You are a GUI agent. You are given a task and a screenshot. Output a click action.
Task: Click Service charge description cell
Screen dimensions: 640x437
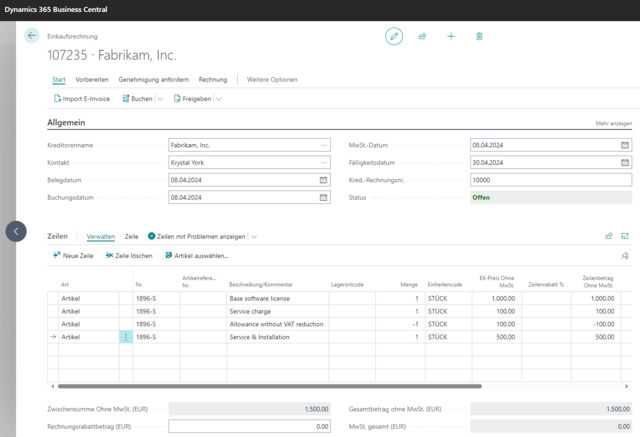[278, 311]
